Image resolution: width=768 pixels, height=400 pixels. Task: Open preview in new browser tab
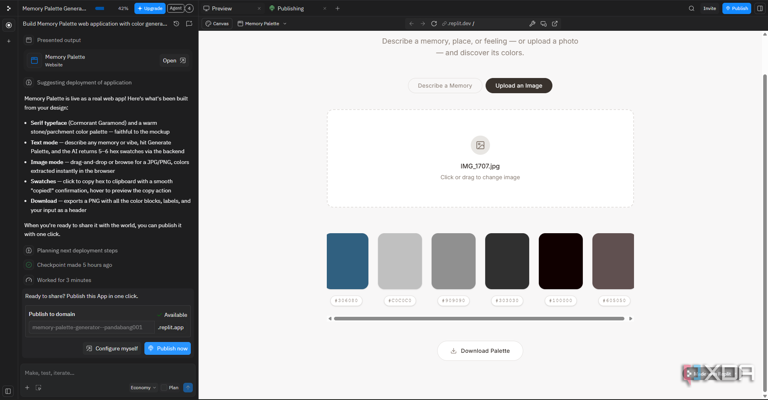(555, 23)
